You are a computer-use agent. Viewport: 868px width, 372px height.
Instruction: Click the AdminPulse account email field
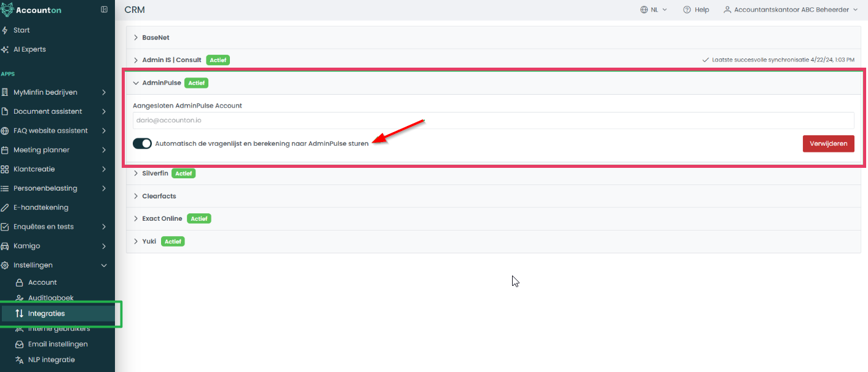tap(493, 121)
